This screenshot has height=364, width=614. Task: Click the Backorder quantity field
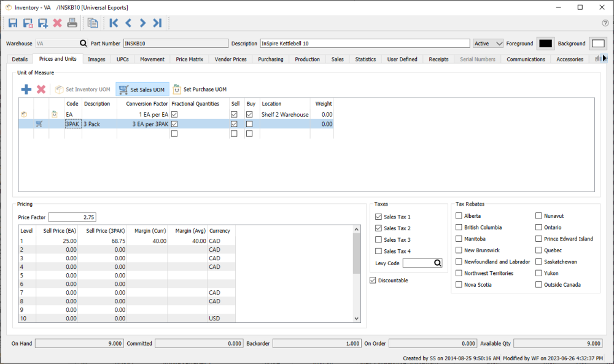(317, 343)
